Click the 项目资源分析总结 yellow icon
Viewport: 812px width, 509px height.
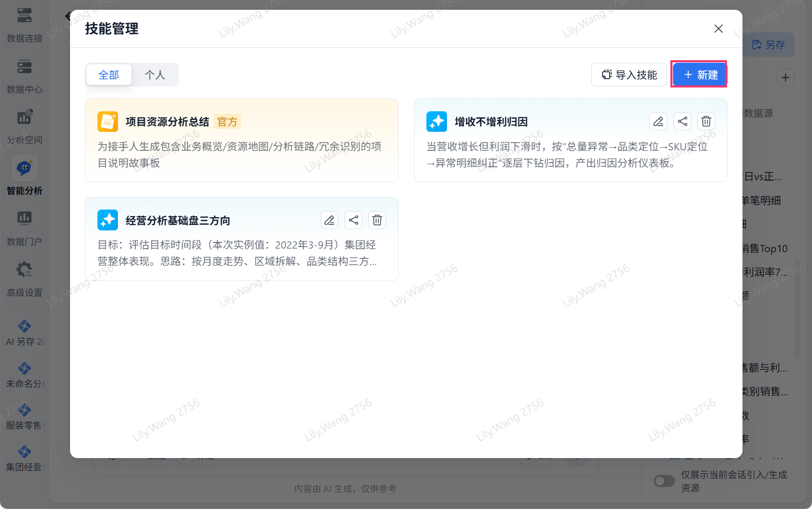coord(108,121)
